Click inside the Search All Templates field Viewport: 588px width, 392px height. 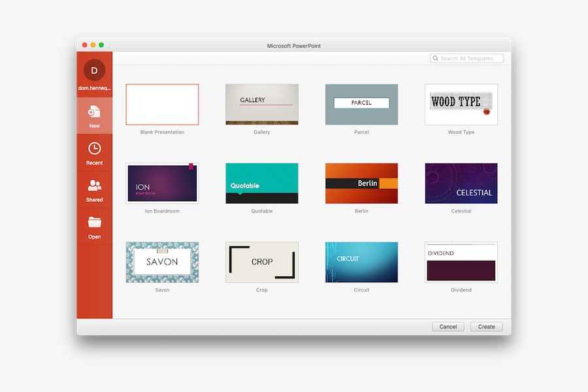pyautogui.click(x=467, y=58)
